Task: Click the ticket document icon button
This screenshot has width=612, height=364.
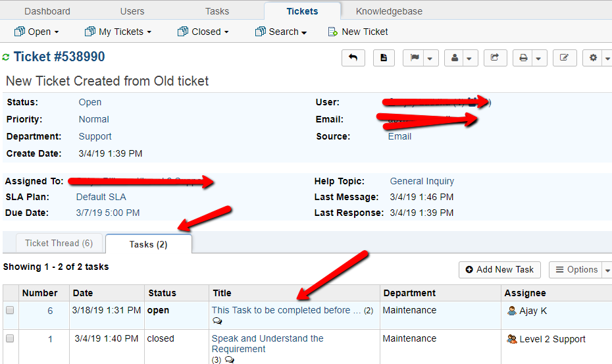Action: click(384, 58)
